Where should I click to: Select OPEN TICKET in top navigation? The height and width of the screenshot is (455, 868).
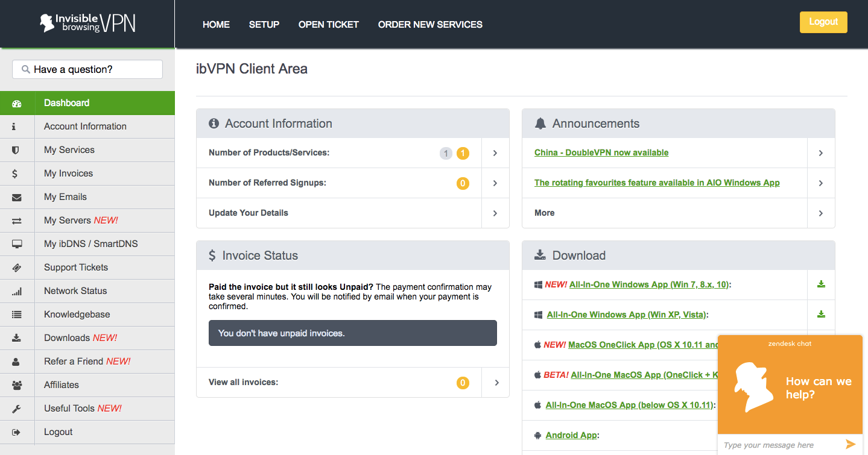click(x=329, y=25)
